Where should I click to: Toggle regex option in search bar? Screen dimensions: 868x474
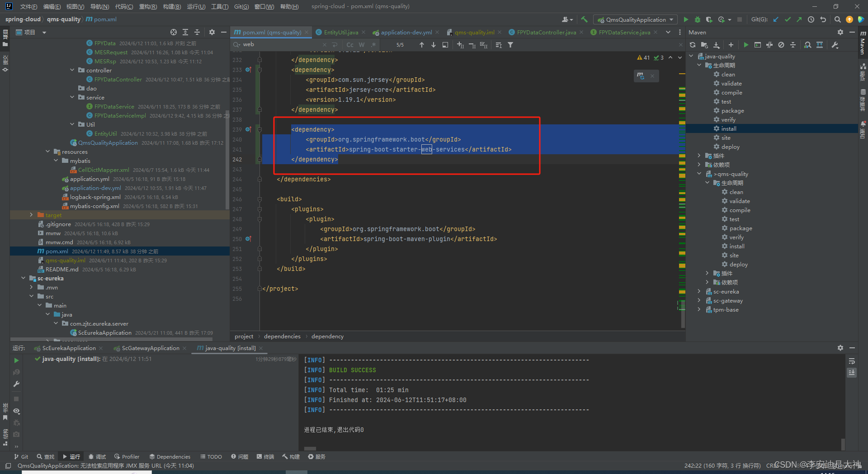(373, 45)
